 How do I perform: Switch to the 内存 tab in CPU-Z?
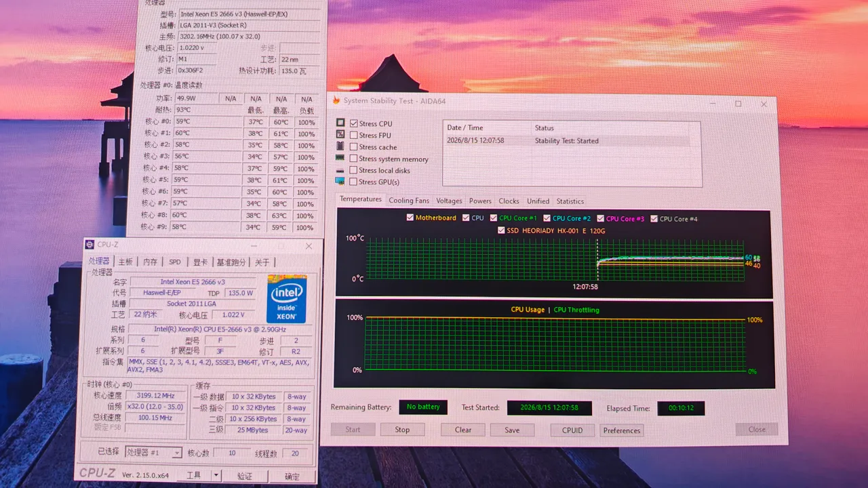coord(150,262)
